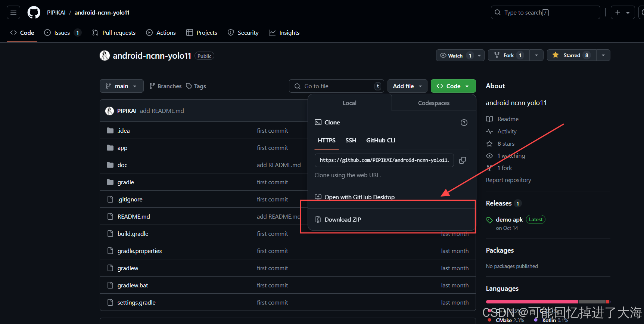Open the Insights tab
644x324 pixels.
tap(284, 33)
